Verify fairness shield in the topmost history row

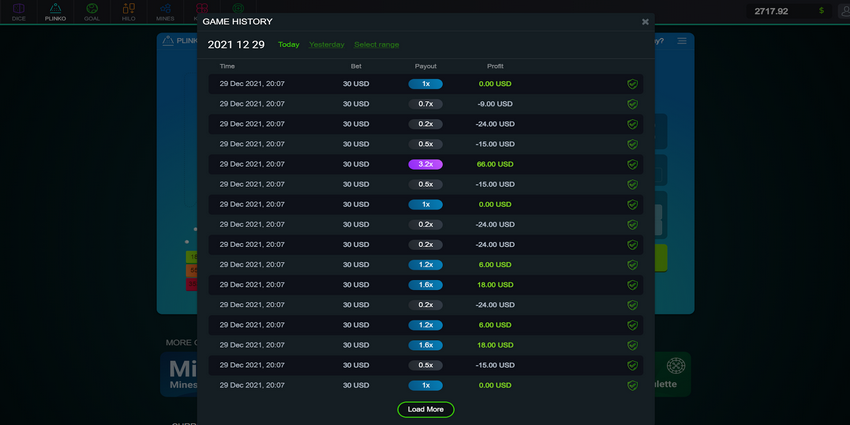(x=632, y=84)
